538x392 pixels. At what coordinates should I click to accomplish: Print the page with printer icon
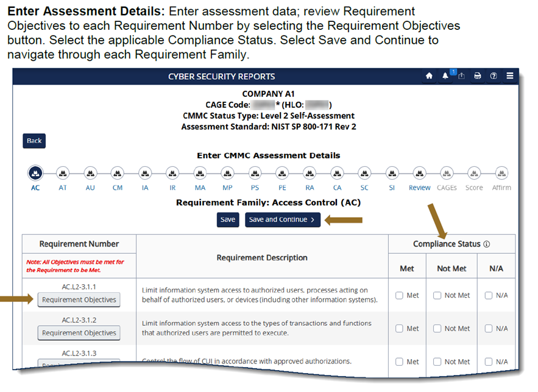(477, 75)
